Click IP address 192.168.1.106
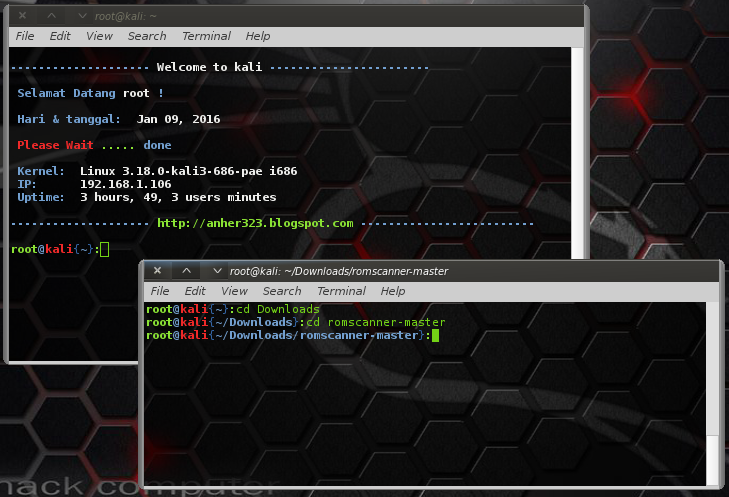 coord(126,184)
